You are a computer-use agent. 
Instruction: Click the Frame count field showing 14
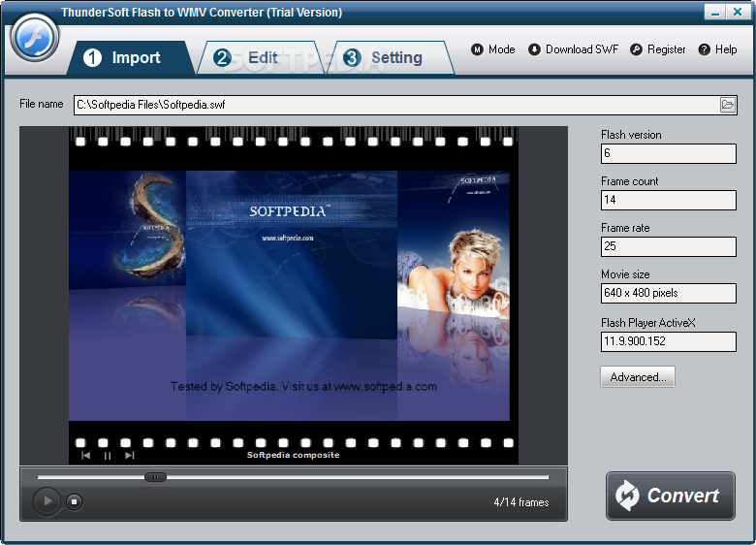point(668,200)
